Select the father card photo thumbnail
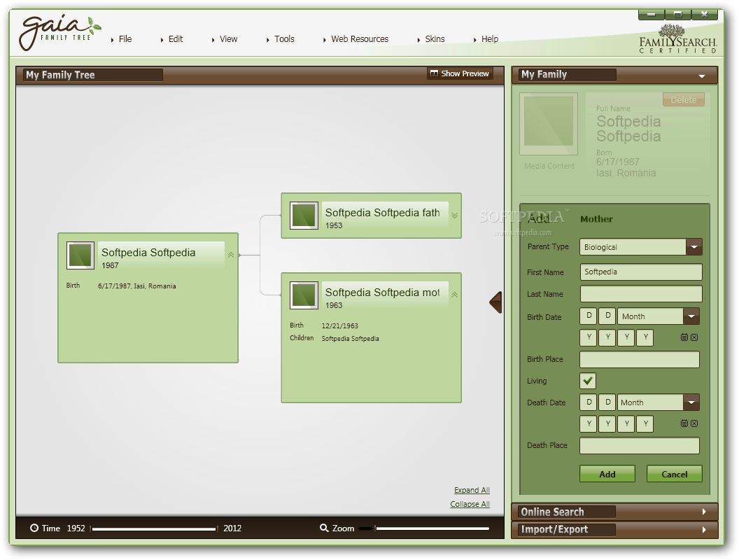The height and width of the screenshot is (560, 739). [304, 216]
